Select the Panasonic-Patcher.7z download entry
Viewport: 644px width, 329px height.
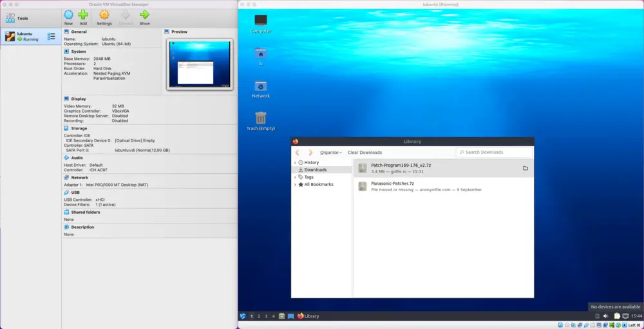(443, 187)
